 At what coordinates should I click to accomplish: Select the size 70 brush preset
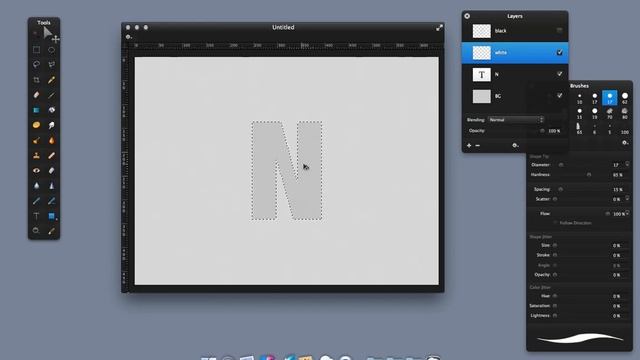[609, 113]
